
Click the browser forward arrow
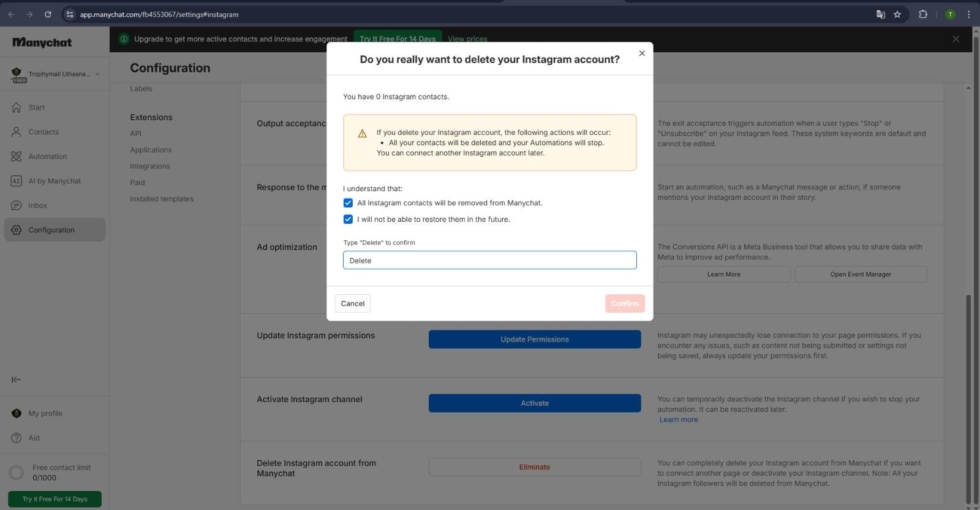[x=29, y=14]
